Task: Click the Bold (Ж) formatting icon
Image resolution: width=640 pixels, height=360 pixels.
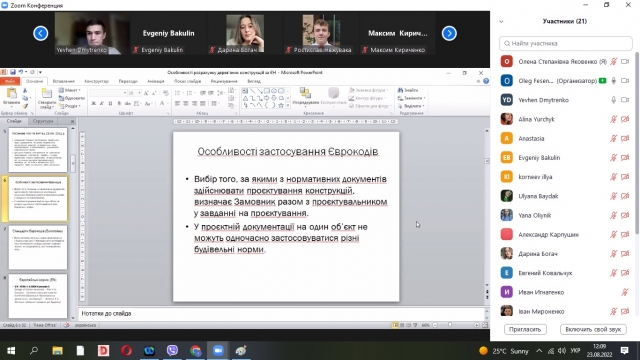Action: click(x=93, y=104)
